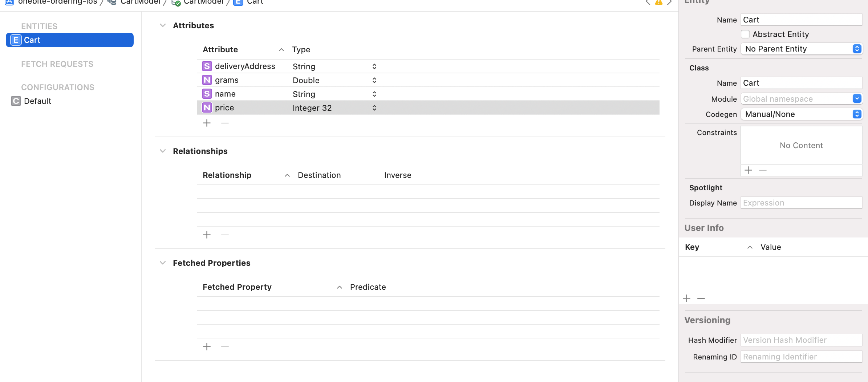Add a new fetched property

pos(207,347)
